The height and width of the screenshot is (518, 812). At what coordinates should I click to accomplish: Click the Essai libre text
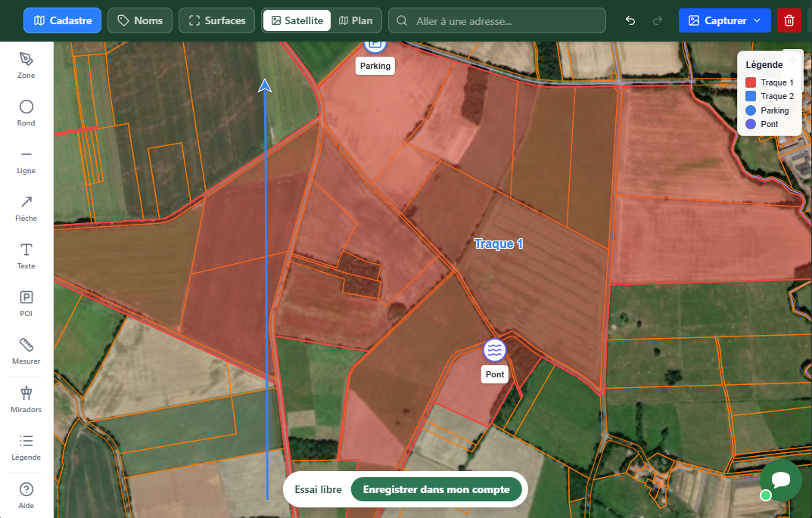point(318,489)
